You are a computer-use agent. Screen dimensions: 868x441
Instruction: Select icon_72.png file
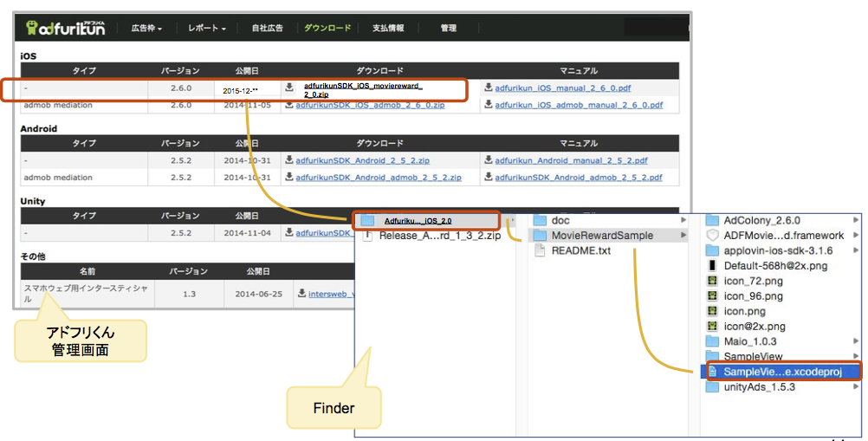pos(753,281)
